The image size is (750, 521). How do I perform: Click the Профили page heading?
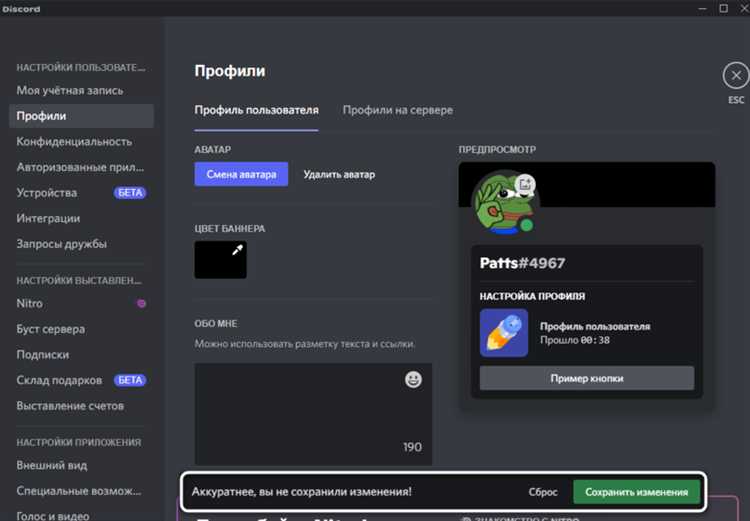(230, 71)
